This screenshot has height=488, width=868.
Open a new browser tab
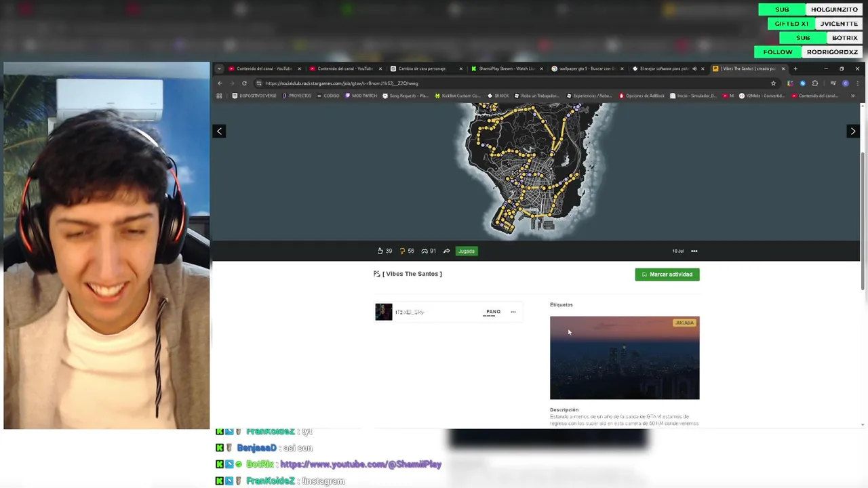[795, 68]
